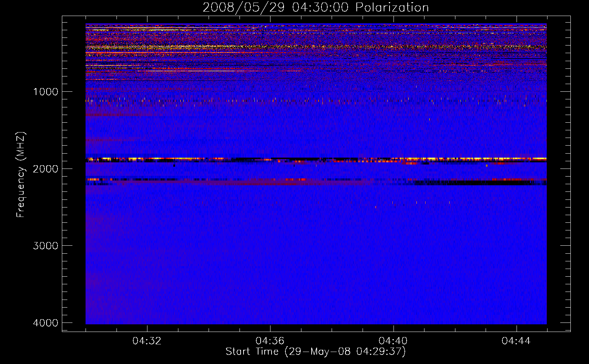Click the x-axis label 'Start Time (29-May-08 04:29:37)'
589x364 pixels.
click(316, 352)
